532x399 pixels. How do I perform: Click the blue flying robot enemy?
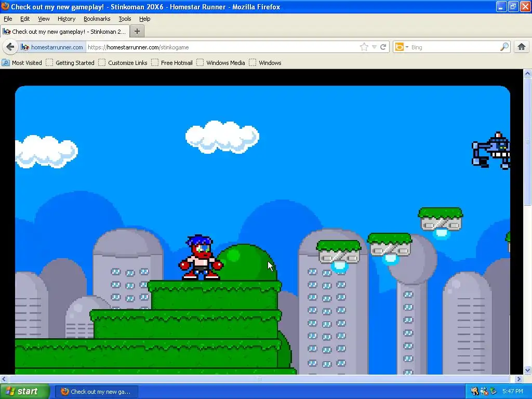point(491,150)
